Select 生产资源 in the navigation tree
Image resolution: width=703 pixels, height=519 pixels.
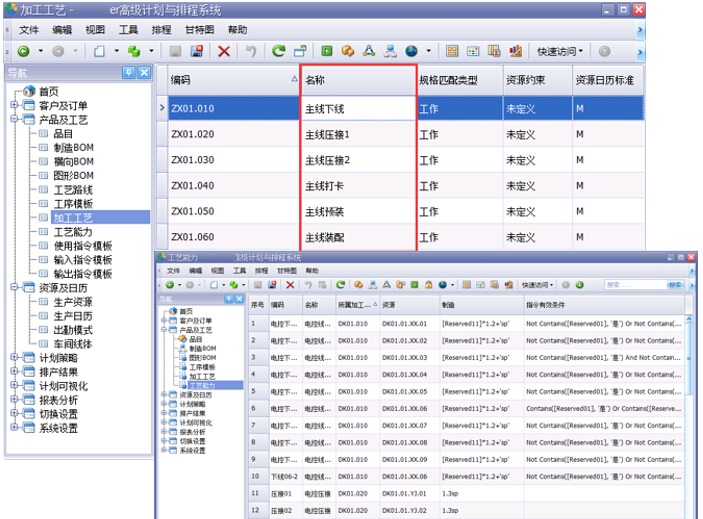click(73, 302)
